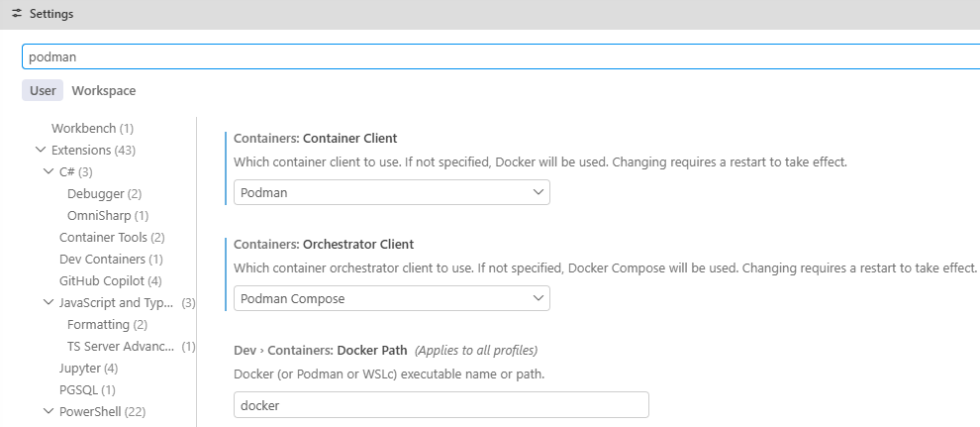The height and width of the screenshot is (427, 980).
Task: Click the Orchestrator Client description text
Action: pos(605,268)
